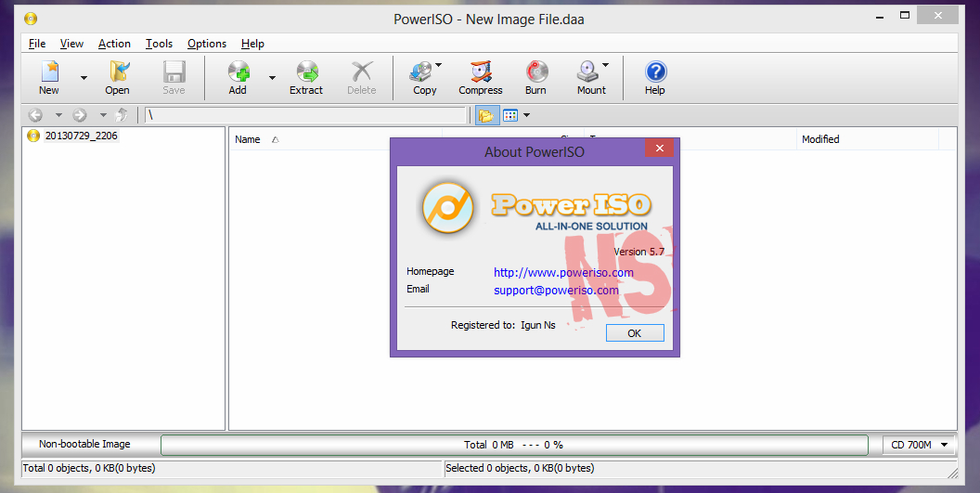Click the PowerISO title bar disc icon

pos(32,19)
